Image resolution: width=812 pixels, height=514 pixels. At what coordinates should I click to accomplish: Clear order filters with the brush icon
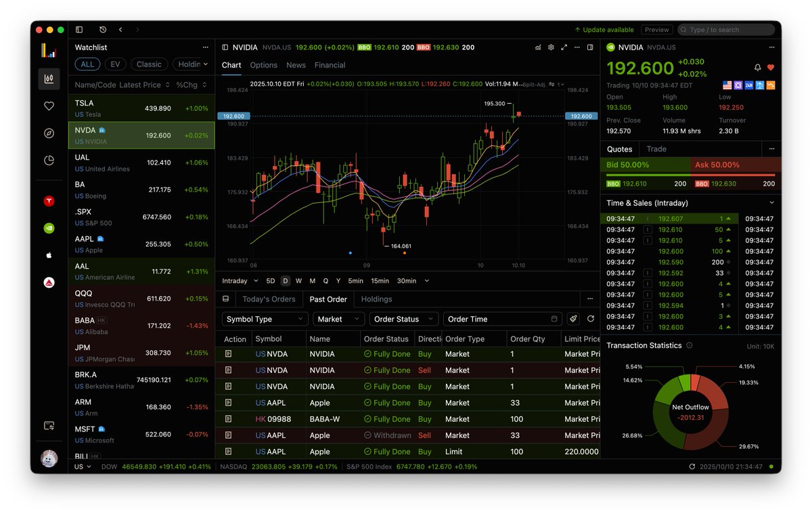573,319
